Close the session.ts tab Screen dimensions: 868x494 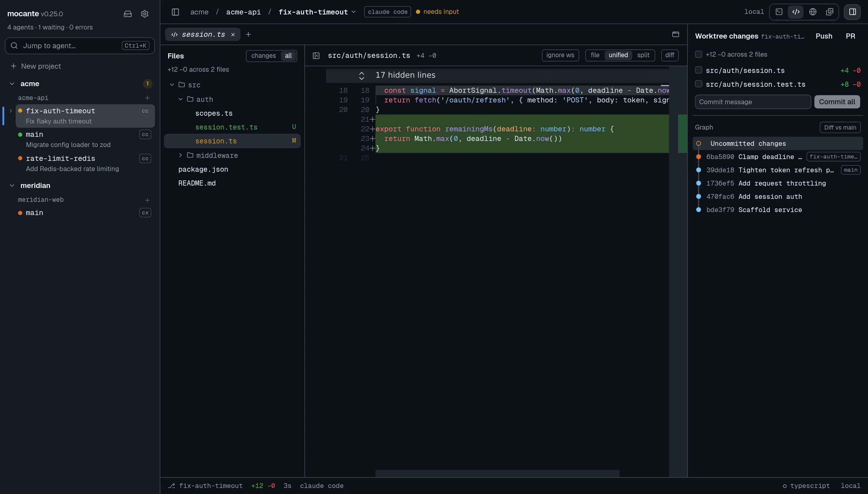[233, 35]
